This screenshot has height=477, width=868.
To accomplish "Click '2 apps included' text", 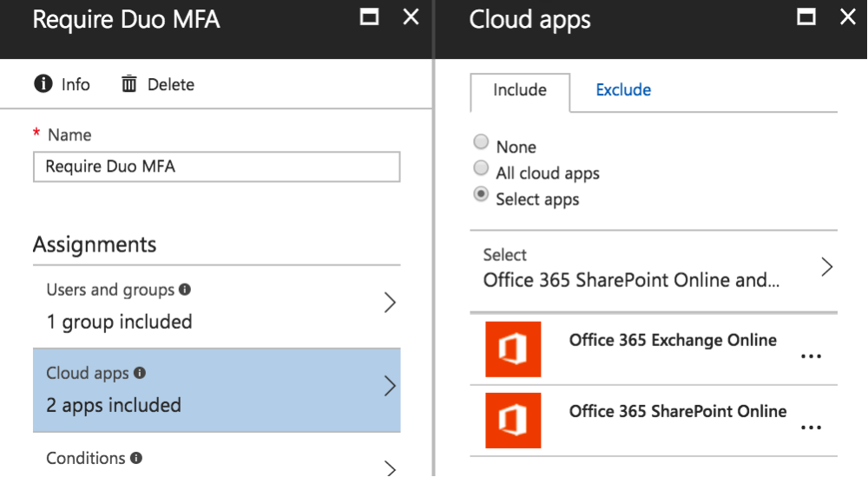I will pos(114,406).
